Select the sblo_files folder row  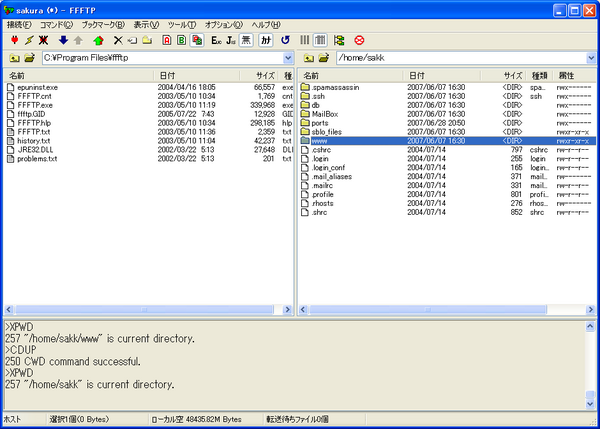point(448,132)
